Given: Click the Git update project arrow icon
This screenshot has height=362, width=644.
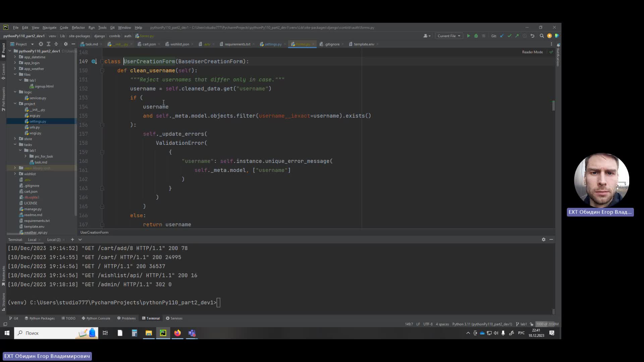Looking at the screenshot, I should pyautogui.click(x=502, y=36).
